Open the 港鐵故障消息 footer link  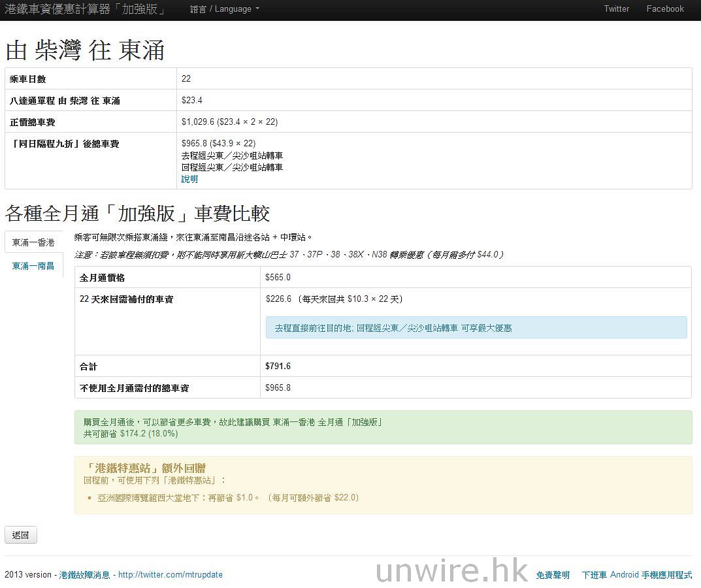(84, 575)
